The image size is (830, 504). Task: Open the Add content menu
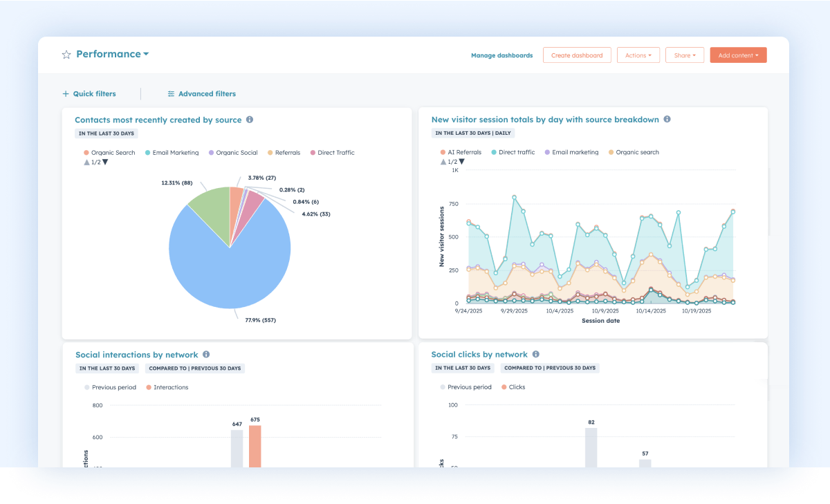[738, 55]
